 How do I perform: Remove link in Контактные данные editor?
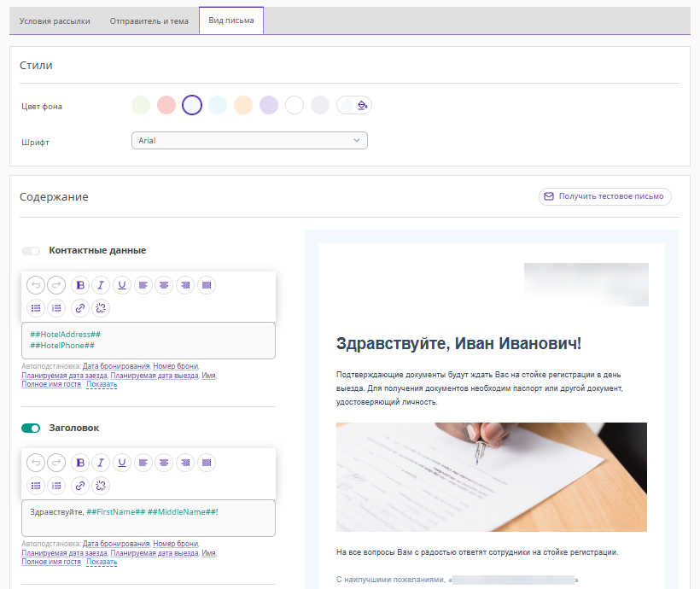click(101, 308)
